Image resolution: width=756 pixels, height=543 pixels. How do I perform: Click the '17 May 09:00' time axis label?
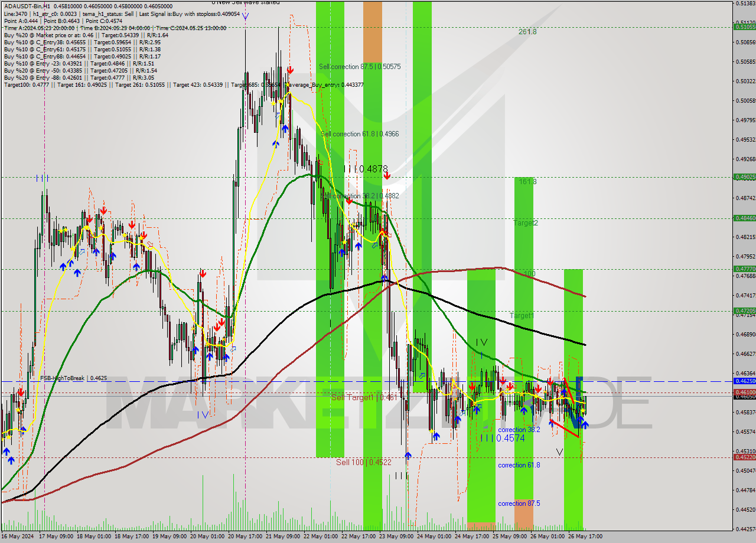click(x=56, y=537)
